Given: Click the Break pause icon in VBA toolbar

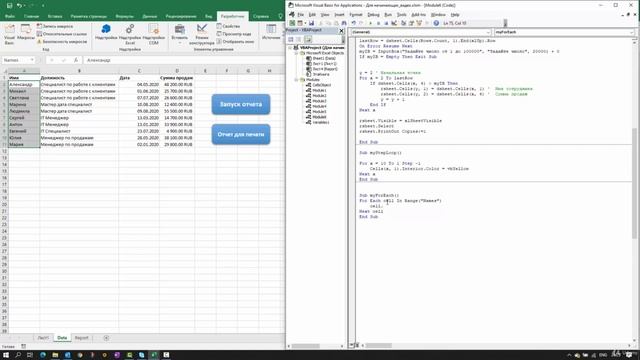Looking at the screenshot, I should [x=378, y=23].
